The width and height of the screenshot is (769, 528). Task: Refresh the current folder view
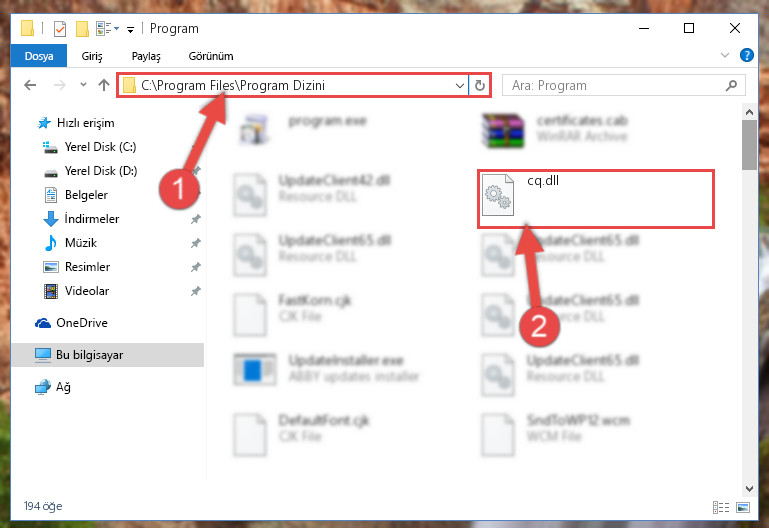[480, 85]
